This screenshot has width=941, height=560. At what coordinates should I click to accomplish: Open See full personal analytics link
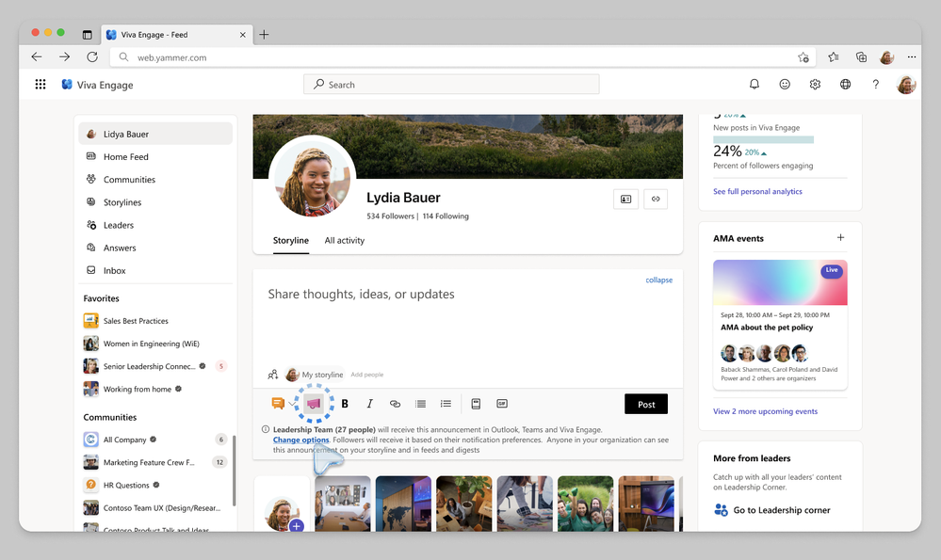coord(757,191)
